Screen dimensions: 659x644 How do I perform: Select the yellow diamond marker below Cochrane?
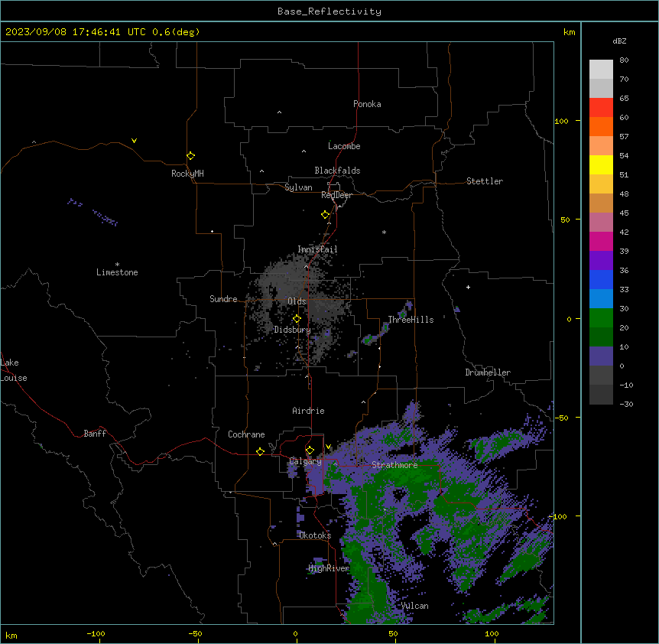(x=260, y=451)
